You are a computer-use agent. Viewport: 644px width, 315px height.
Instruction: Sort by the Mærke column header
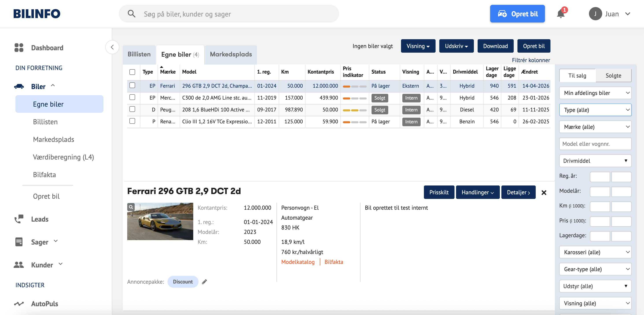[168, 72]
